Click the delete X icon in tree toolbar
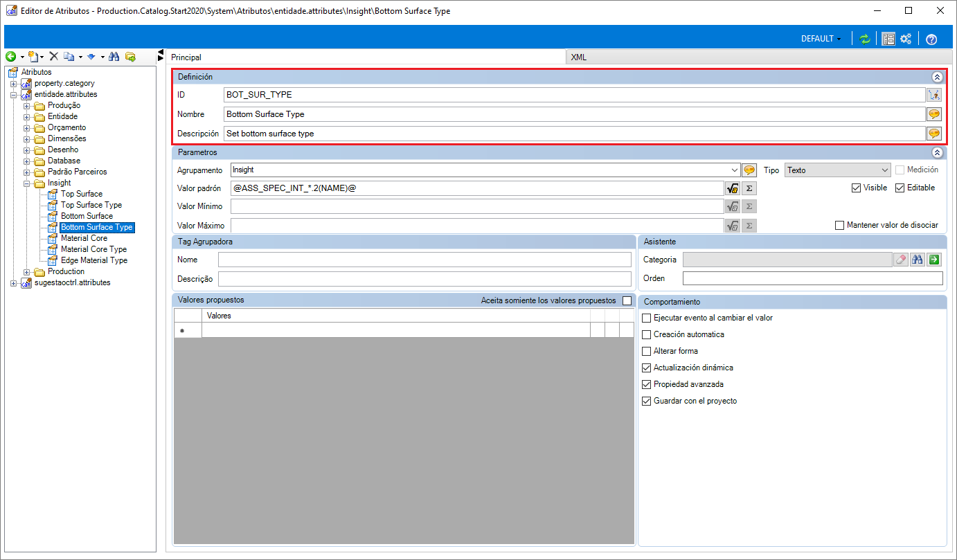The image size is (957, 560). pos(53,57)
